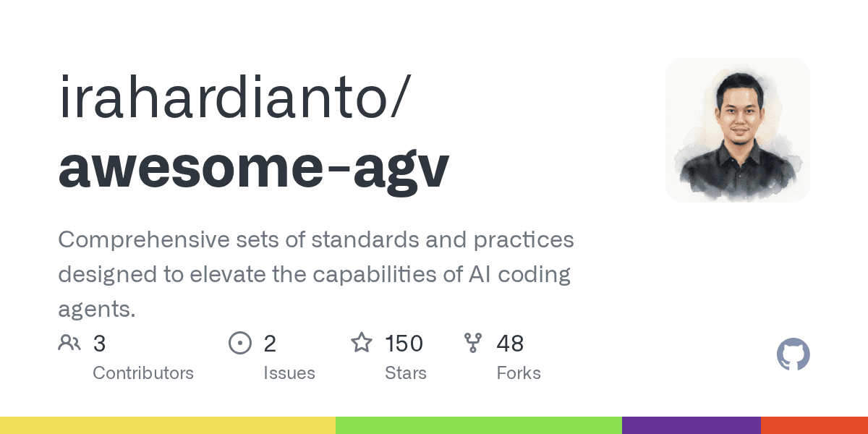Open the awesome-agv repository title
The width and height of the screenshot is (868, 434).
click(254, 167)
